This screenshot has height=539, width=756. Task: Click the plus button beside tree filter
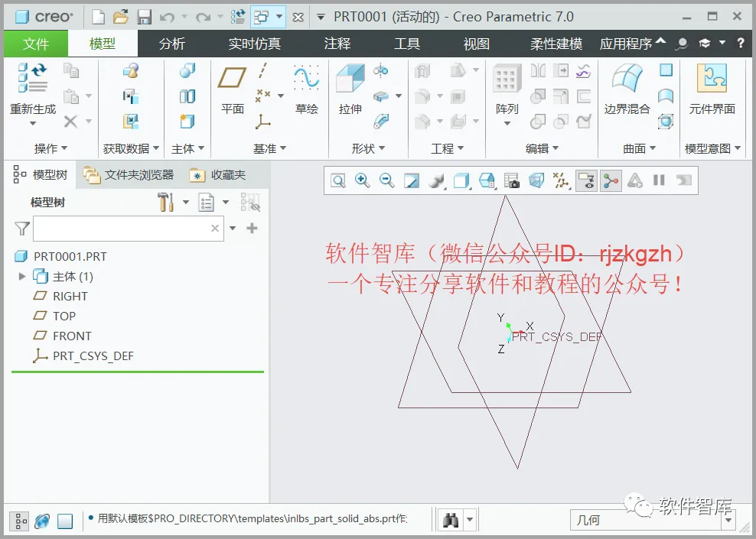pyautogui.click(x=252, y=229)
